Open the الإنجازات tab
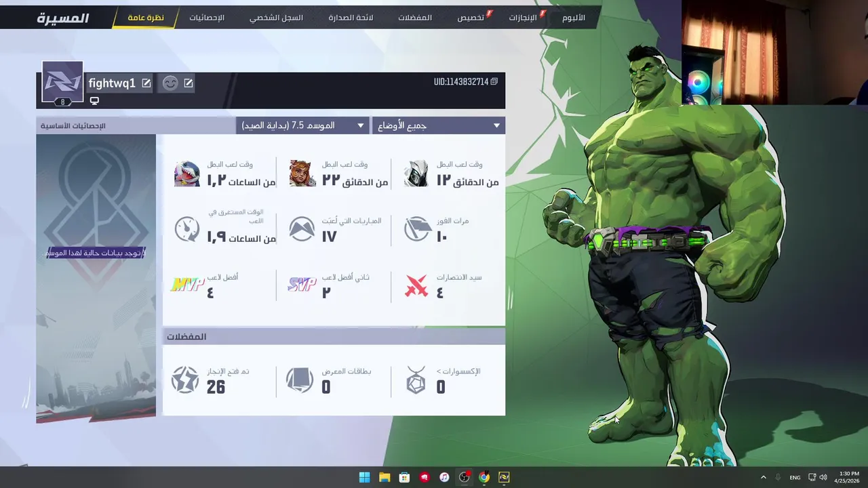The image size is (868, 488). [523, 18]
